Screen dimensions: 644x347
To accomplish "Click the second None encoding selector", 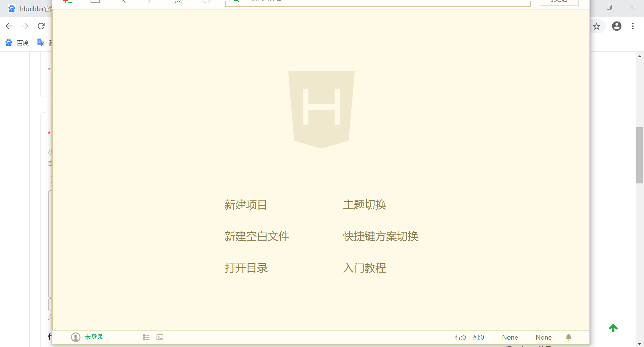I will pos(544,337).
